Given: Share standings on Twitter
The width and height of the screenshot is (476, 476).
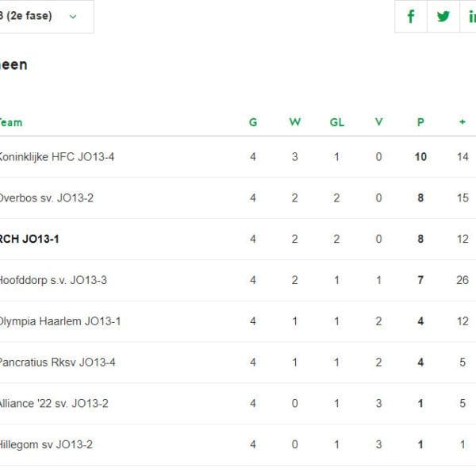Looking at the screenshot, I should [443, 17].
